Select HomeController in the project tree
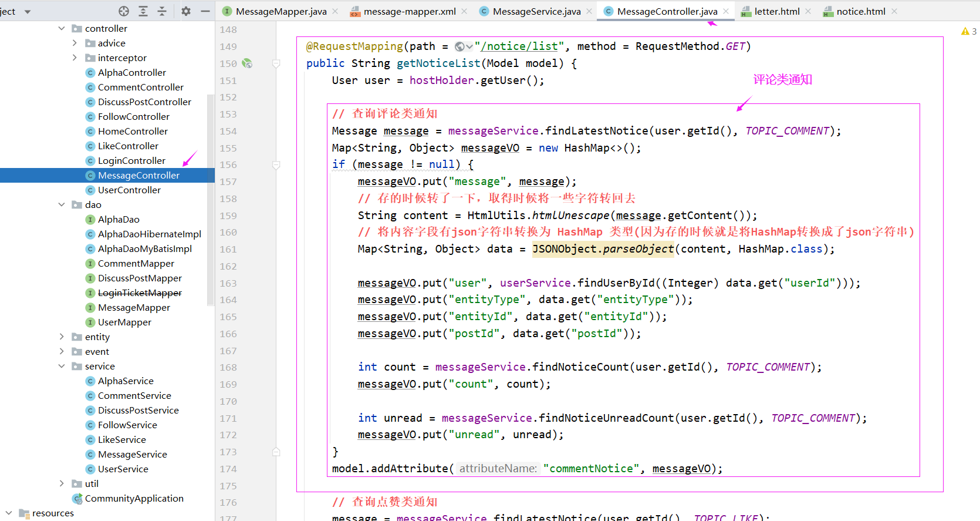This screenshot has height=521, width=980. [x=133, y=131]
